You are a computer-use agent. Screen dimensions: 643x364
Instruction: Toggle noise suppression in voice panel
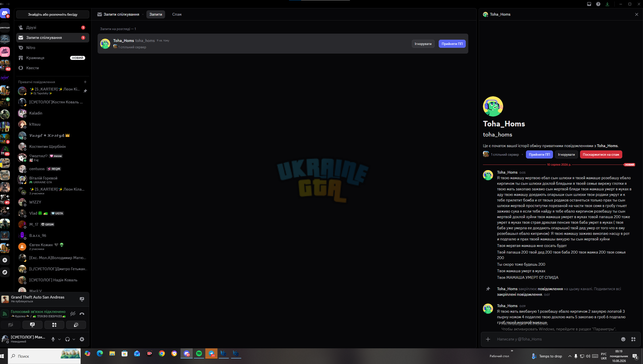pos(73,314)
